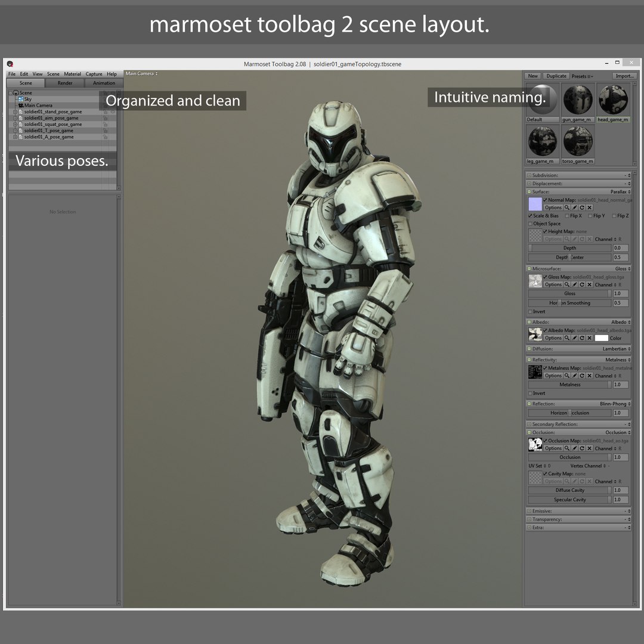Click the Depth value input field
This screenshot has height=644, width=644.
(x=621, y=248)
